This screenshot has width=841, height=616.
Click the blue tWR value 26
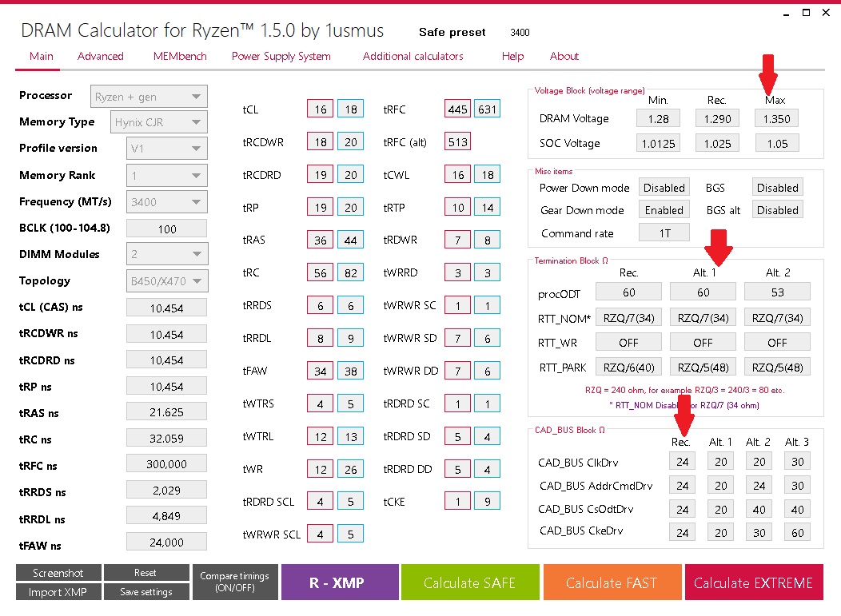[350, 469]
